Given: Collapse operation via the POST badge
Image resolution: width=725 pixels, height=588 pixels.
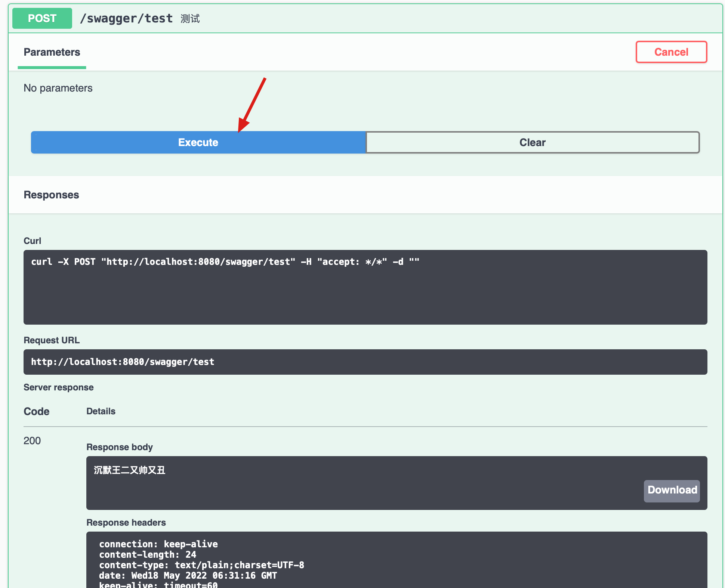Looking at the screenshot, I should point(42,18).
